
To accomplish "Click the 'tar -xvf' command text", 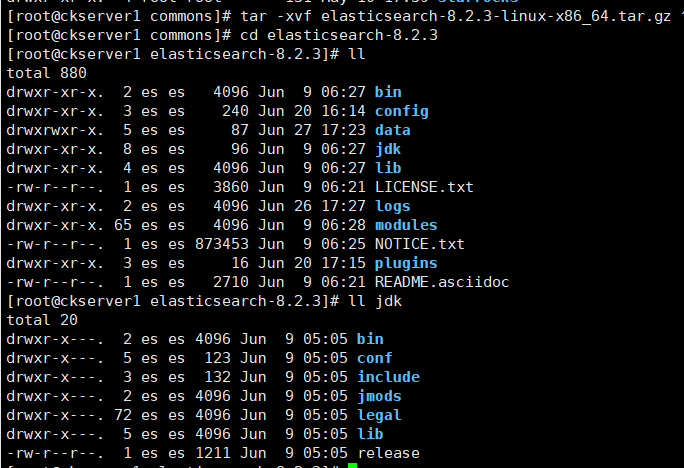I will (x=276, y=16).
